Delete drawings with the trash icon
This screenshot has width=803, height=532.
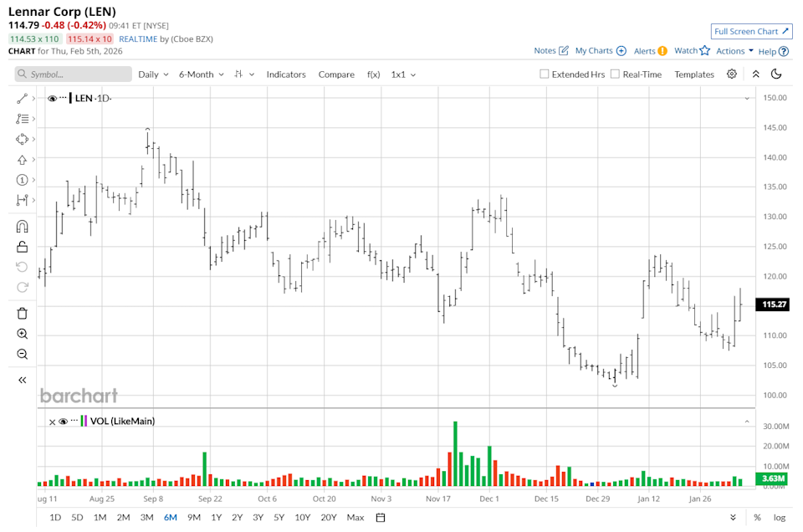[22, 314]
